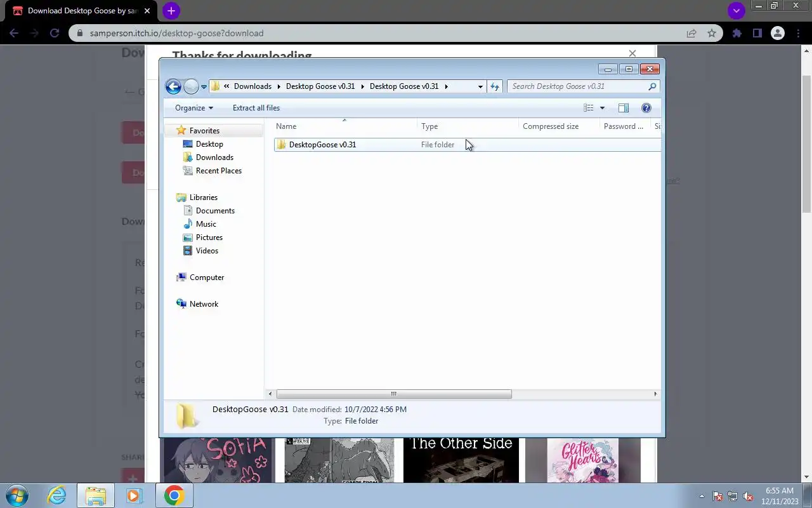
Task: Open the recent pages dropdown next to Forward
Action: (x=204, y=87)
